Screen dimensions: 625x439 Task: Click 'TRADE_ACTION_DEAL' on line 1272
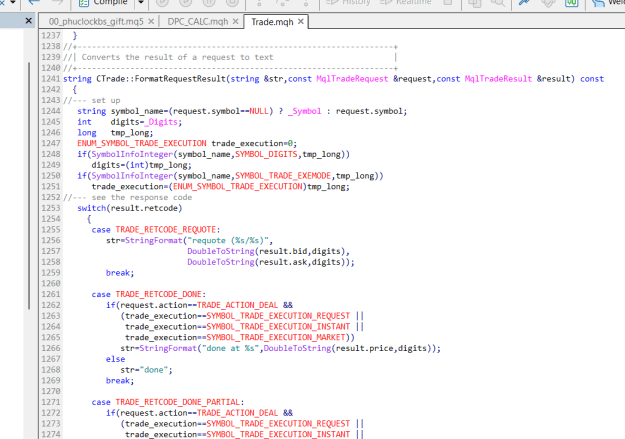pyautogui.click(x=238, y=413)
